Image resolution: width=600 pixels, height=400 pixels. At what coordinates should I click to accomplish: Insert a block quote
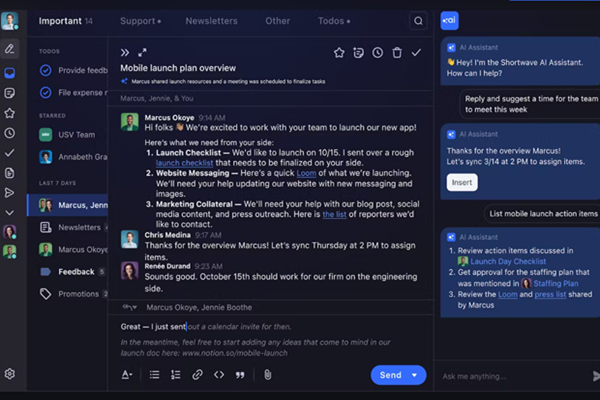pyautogui.click(x=240, y=375)
